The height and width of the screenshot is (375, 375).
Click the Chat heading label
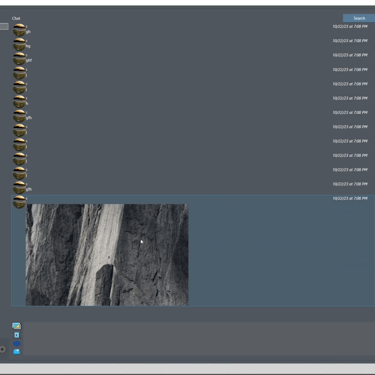16,18
